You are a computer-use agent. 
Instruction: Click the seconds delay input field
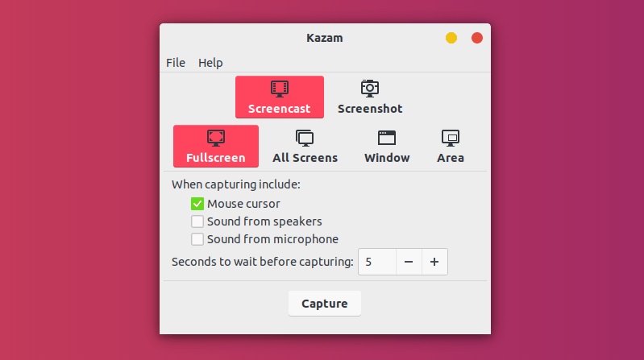[x=377, y=262]
